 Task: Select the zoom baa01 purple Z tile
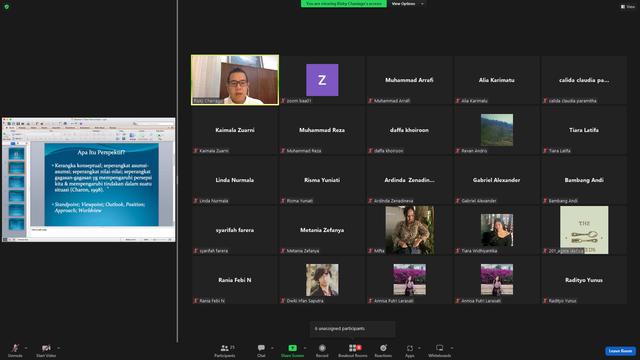click(x=322, y=80)
